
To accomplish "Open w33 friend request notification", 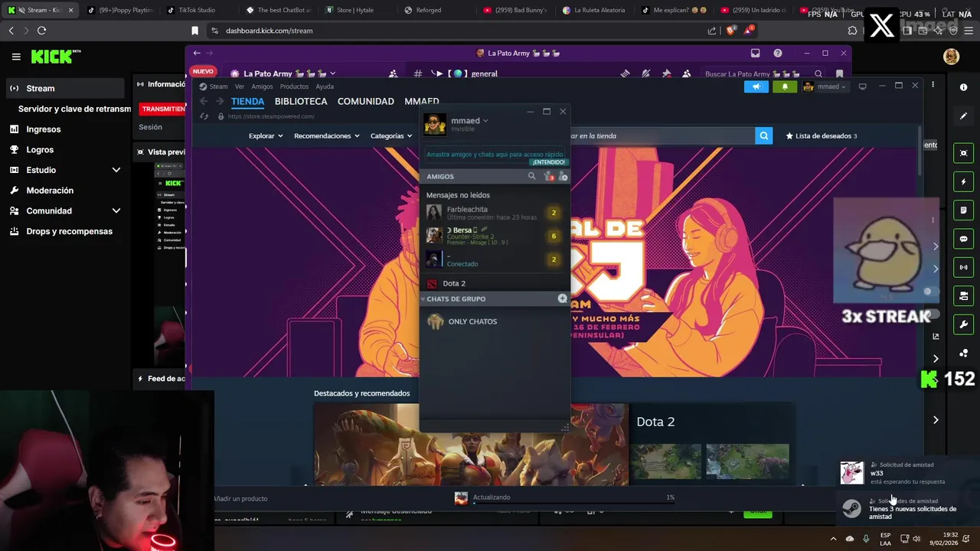I will [907, 473].
